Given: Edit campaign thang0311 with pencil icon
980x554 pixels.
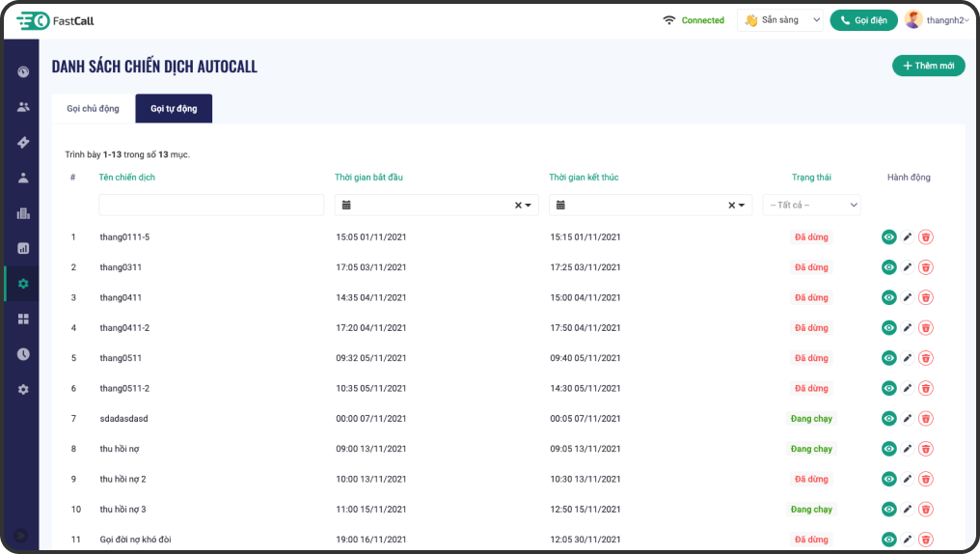Looking at the screenshot, I should click(907, 267).
